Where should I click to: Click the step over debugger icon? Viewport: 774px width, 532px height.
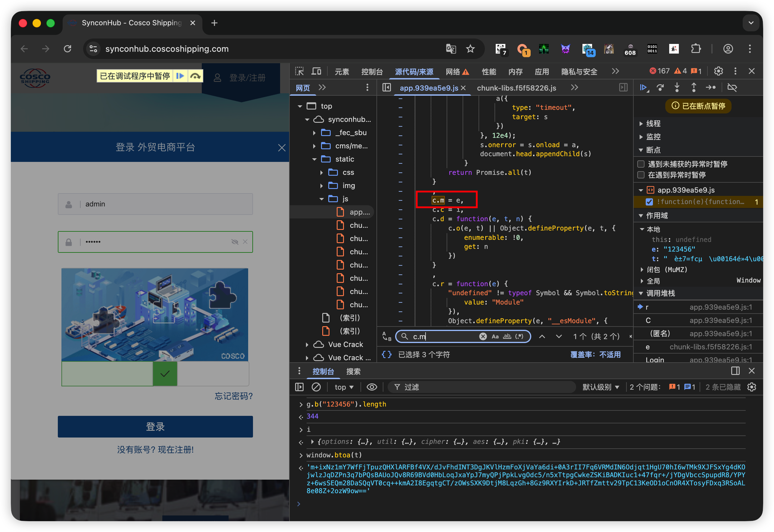point(660,87)
